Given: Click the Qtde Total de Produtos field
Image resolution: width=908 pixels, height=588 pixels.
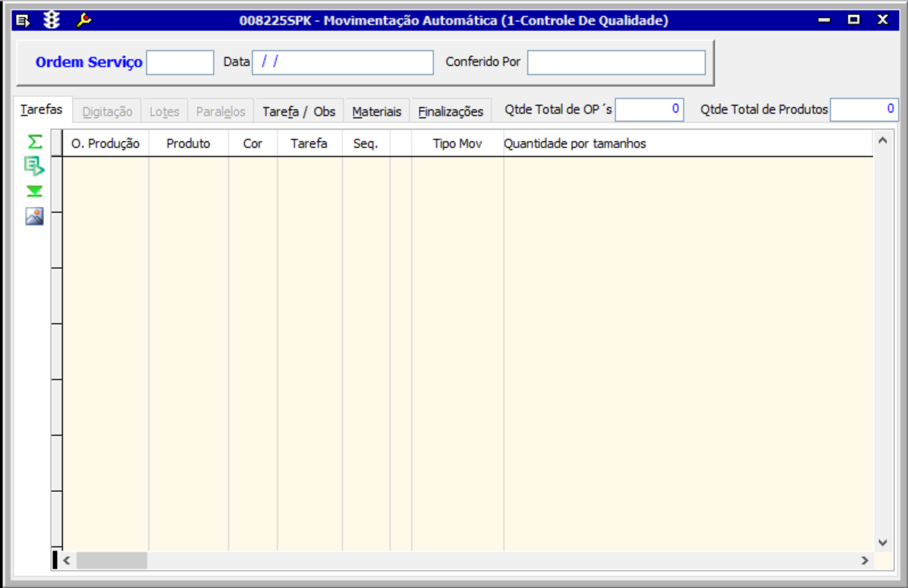Looking at the screenshot, I should [x=864, y=109].
